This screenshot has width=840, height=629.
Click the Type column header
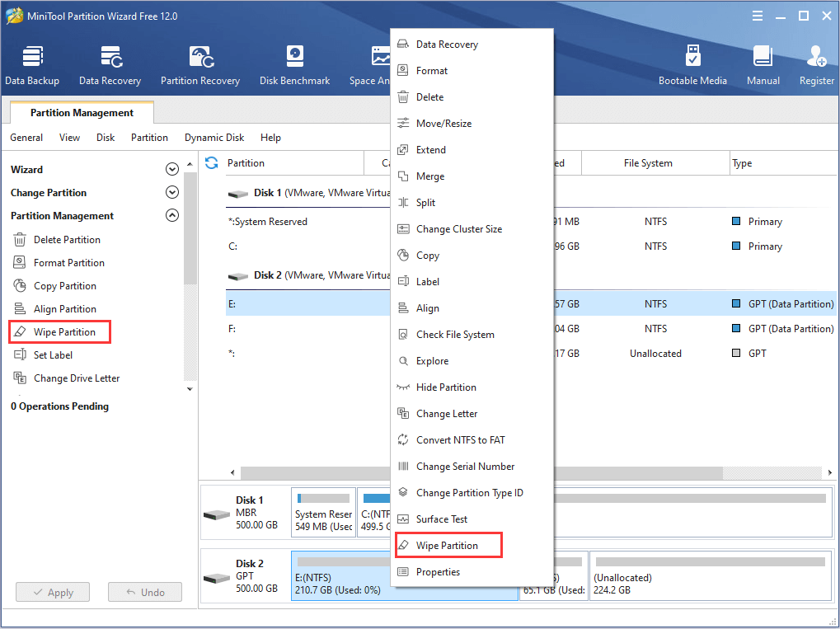tap(783, 163)
